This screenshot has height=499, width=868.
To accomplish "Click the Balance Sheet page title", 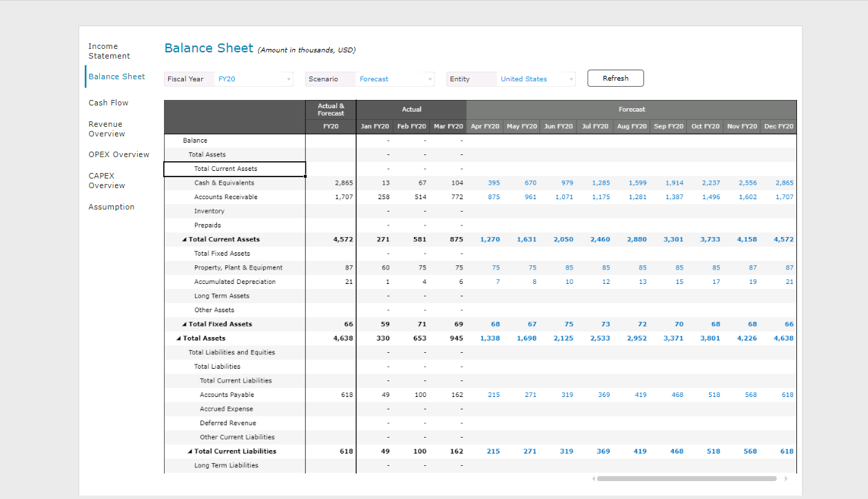I will click(209, 48).
